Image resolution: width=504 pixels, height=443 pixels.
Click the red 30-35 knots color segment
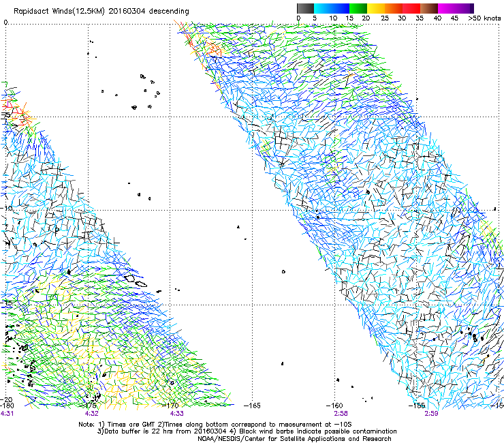tap(411, 8)
